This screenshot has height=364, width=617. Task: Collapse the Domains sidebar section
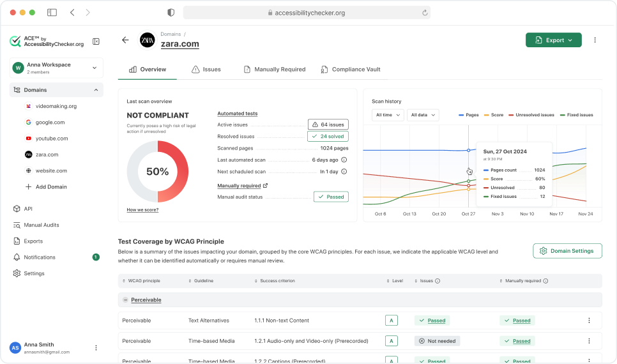(56, 90)
